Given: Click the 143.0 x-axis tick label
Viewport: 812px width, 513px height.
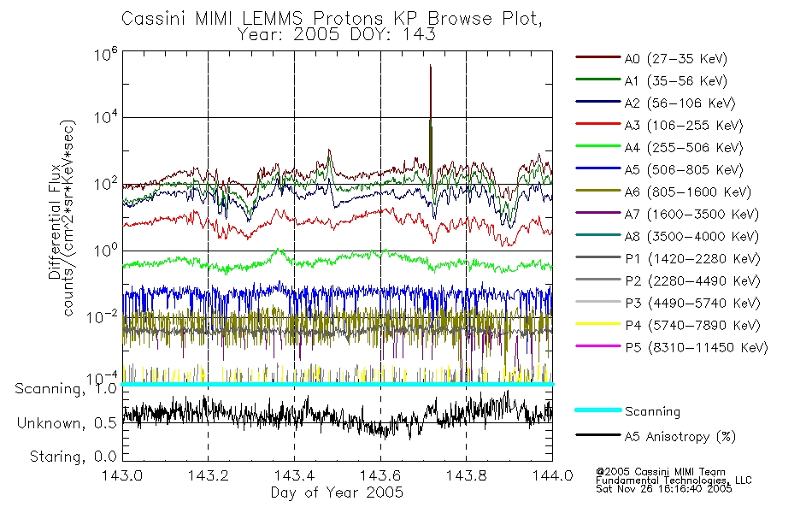Looking at the screenshot, I should (x=122, y=475).
